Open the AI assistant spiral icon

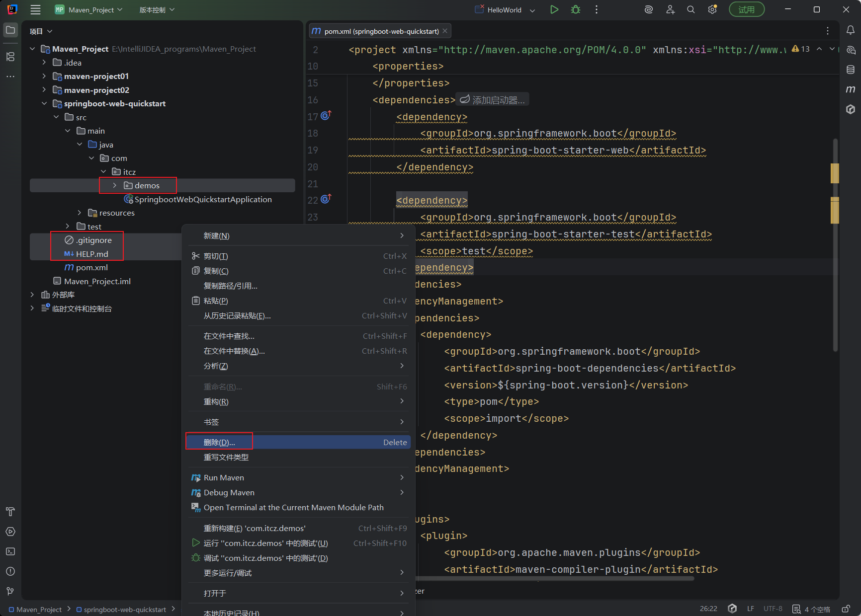pyautogui.click(x=649, y=9)
